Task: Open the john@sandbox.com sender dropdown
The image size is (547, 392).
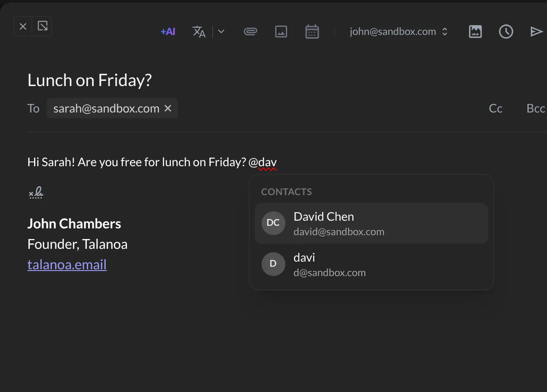Action: [x=399, y=32]
